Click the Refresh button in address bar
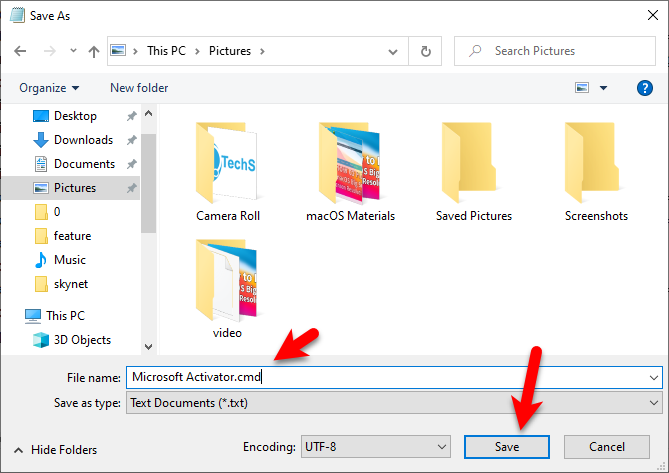Screen dimensions: 669x473 [x=426, y=51]
